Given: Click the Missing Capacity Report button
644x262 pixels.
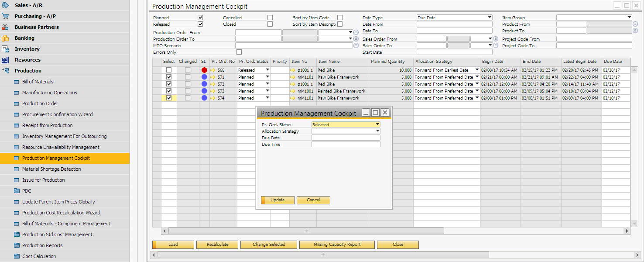Looking at the screenshot, I should pos(337,245).
